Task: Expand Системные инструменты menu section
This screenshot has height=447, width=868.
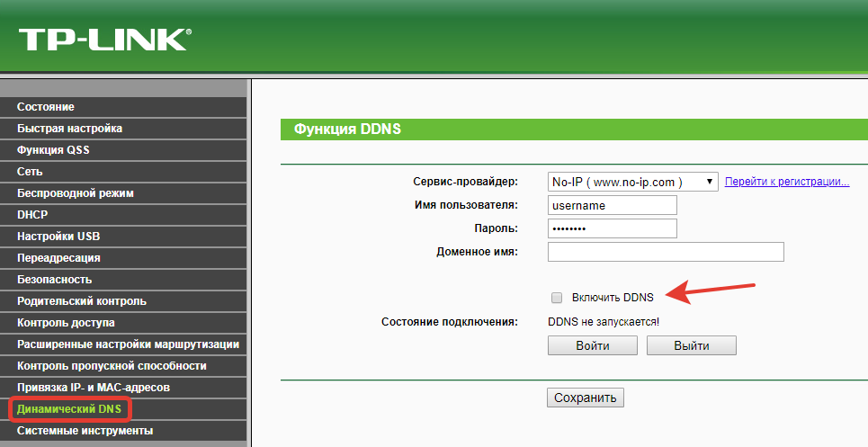Action: [85, 431]
